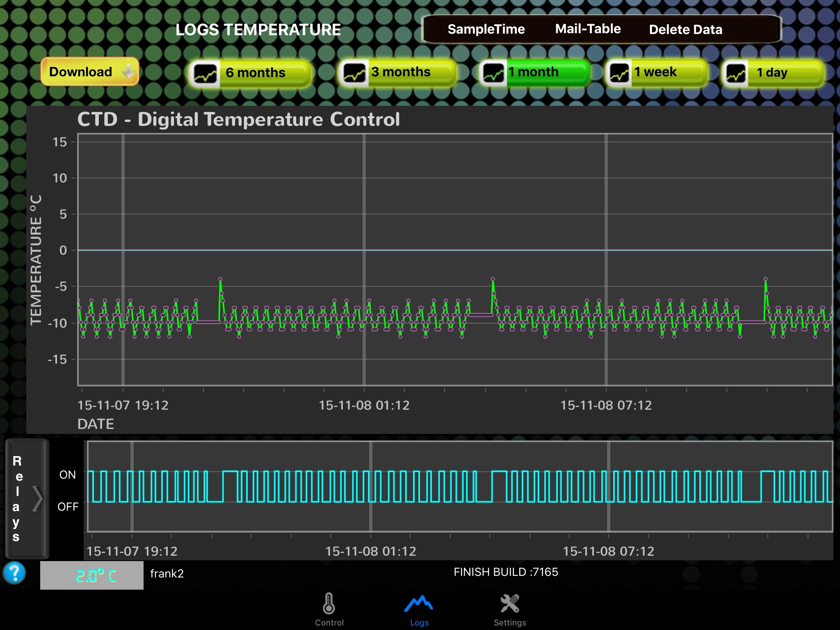840x630 pixels.
Task: Open the SampleTime option
Action: coord(486,29)
